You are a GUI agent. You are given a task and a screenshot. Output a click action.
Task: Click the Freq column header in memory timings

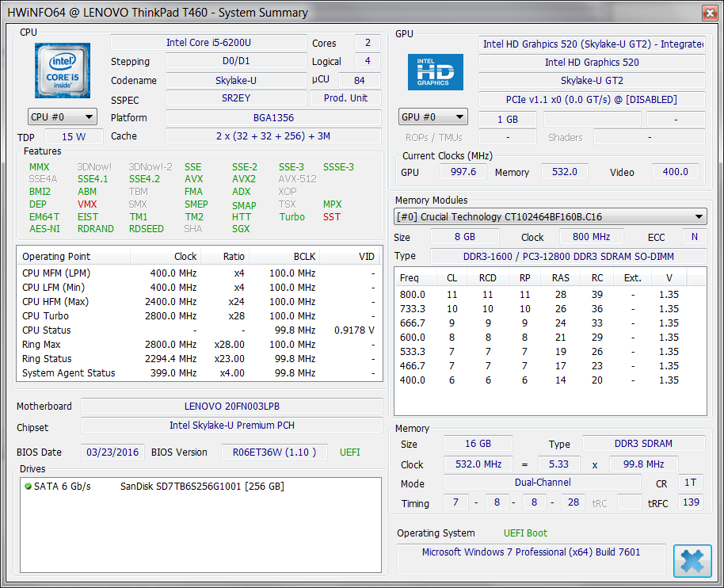416,277
